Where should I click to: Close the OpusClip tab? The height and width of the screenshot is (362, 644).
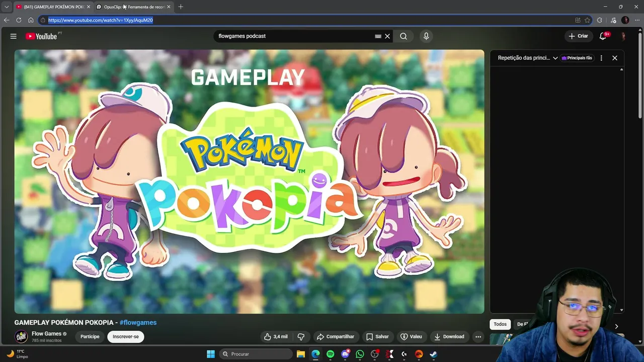169,7
